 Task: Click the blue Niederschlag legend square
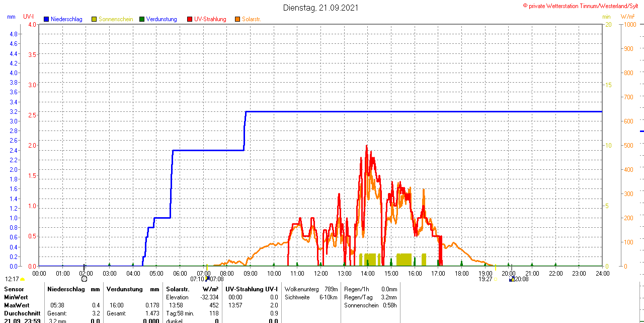pyautogui.click(x=46, y=19)
